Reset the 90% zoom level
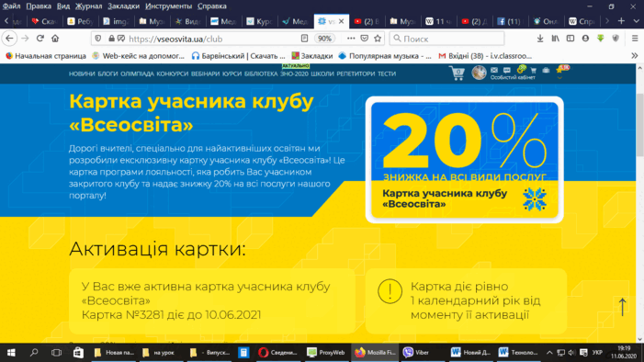This screenshot has height=362, width=644. pyautogui.click(x=324, y=39)
